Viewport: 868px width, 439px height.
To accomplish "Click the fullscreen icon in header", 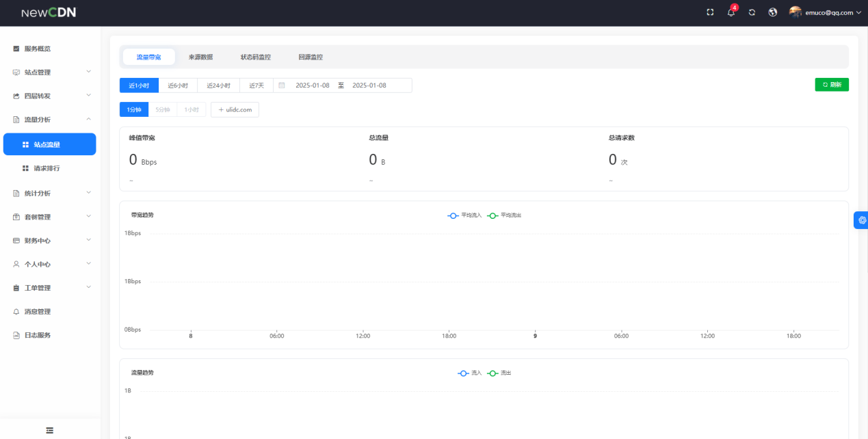I will pyautogui.click(x=710, y=12).
